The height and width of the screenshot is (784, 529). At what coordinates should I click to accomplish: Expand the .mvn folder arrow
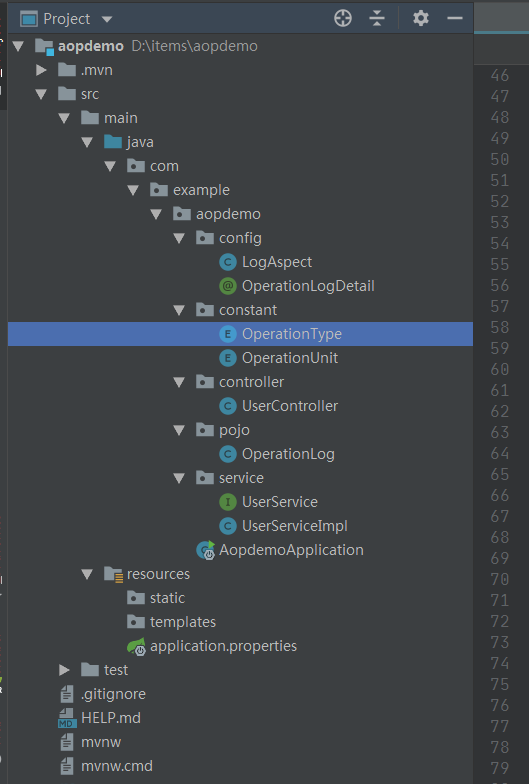tap(42, 70)
